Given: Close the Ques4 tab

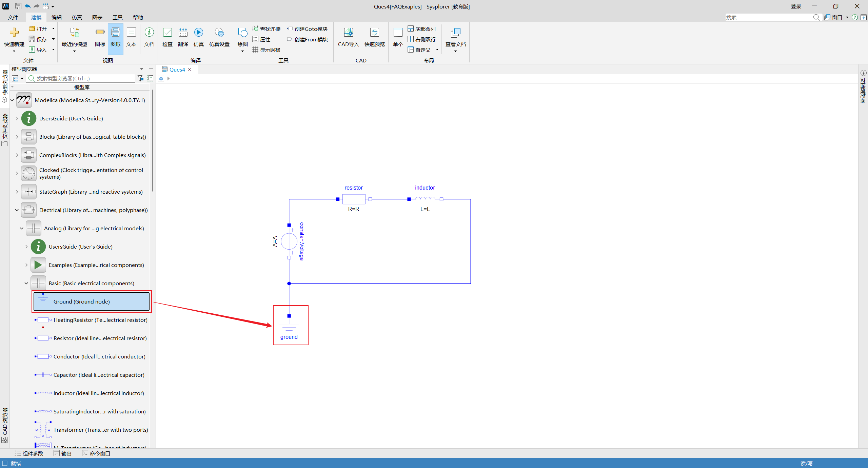Looking at the screenshot, I should pos(190,70).
